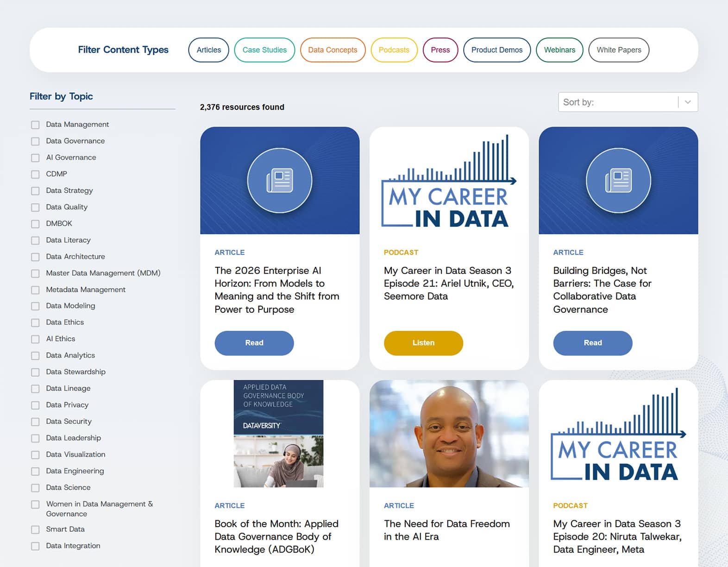Image resolution: width=728 pixels, height=567 pixels.
Task: Click the Sort by chevron arrow
Action: (x=688, y=102)
